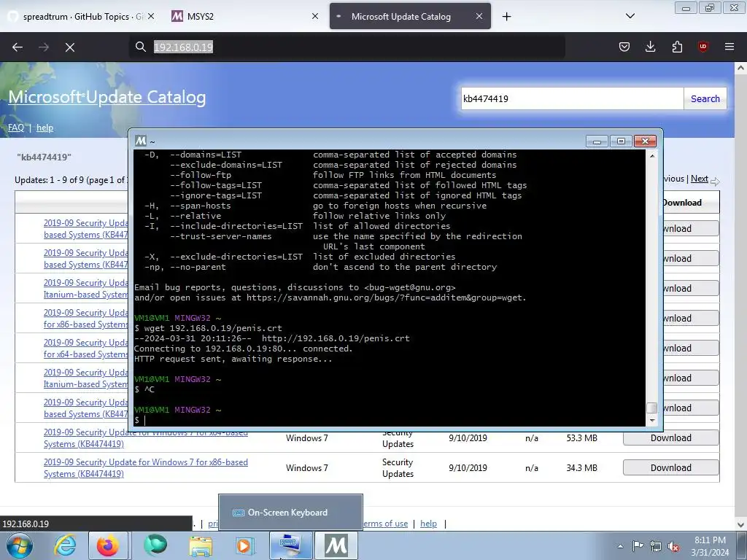This screenshot has height=560, width=747.
Task: Switch to the spreadtrum GitHub Topics tab
Action: [81, 16]
